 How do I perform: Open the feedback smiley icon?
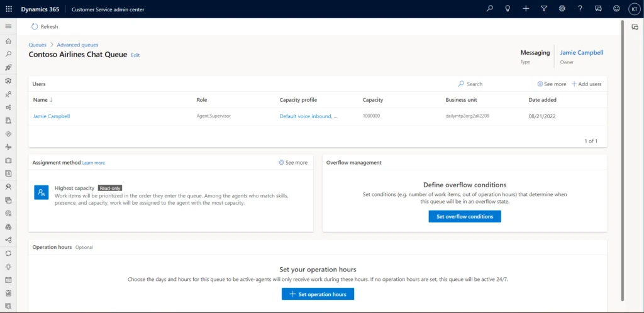coord(616,9)
